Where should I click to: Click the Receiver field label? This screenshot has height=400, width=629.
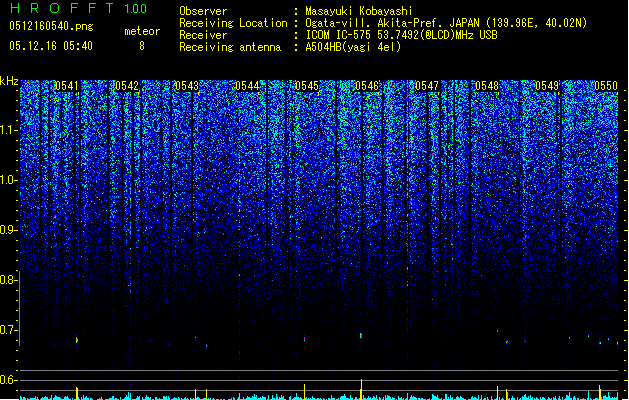[x=203, y=35]
